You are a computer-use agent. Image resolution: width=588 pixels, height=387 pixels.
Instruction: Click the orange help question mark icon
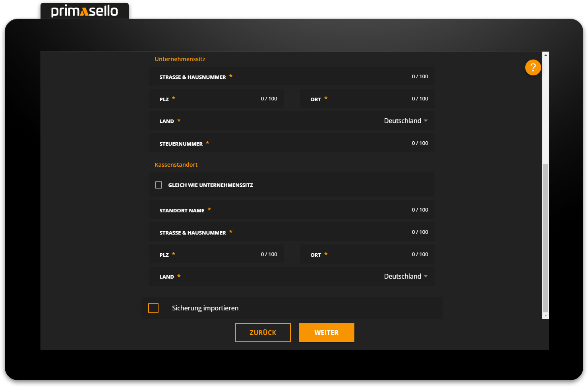coord(533,67)
